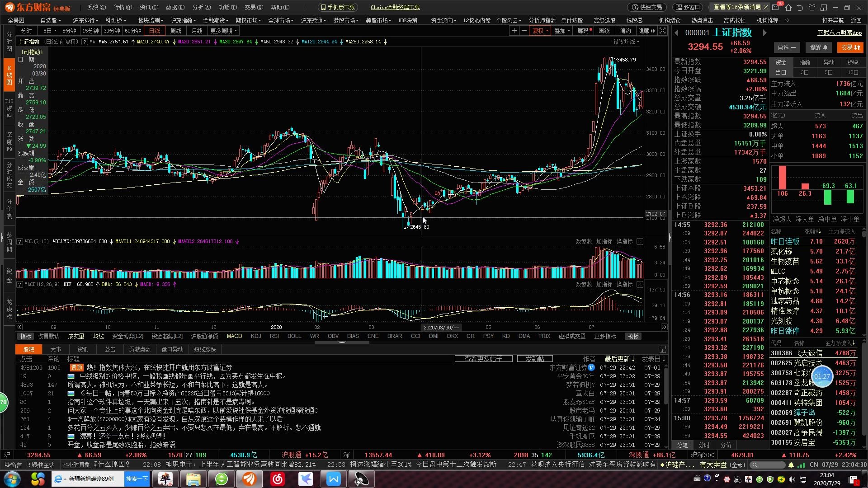Toggle 筹码 chip distribution
Screen dimensions: 868x488
tap(584, 31)
